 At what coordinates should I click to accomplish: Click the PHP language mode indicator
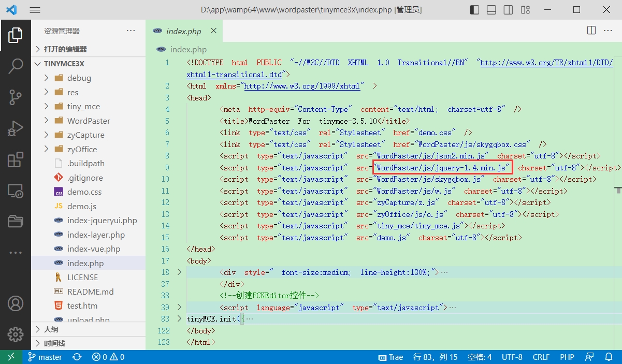pyautogui.click(x=567, y=357)
